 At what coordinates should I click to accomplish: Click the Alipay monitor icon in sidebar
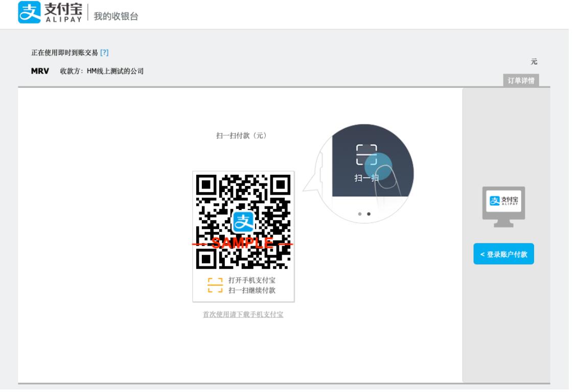pyautogui.click(x=503, y=207)
